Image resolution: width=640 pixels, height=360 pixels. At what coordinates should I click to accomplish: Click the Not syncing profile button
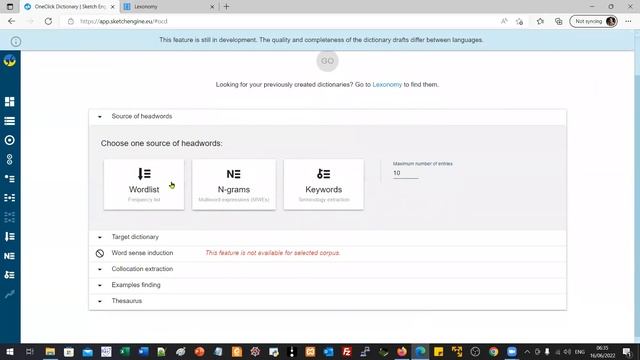[593, 21]
